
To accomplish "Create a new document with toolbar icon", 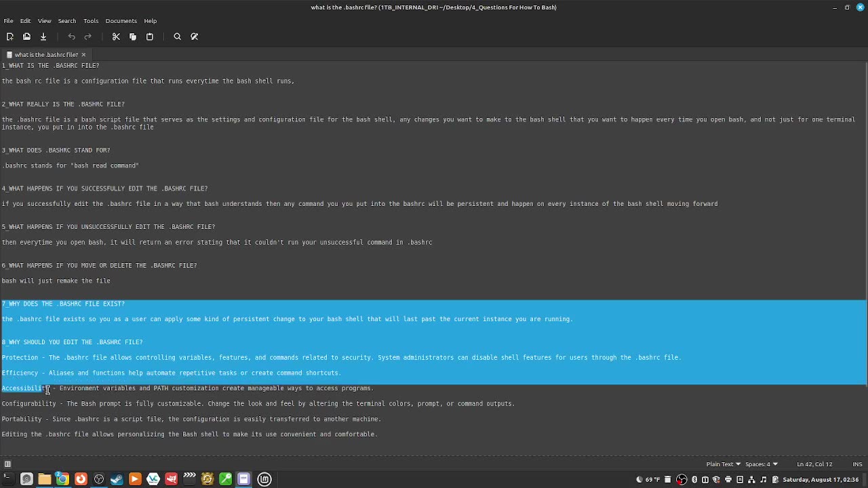I will click(x=10, y=37).
